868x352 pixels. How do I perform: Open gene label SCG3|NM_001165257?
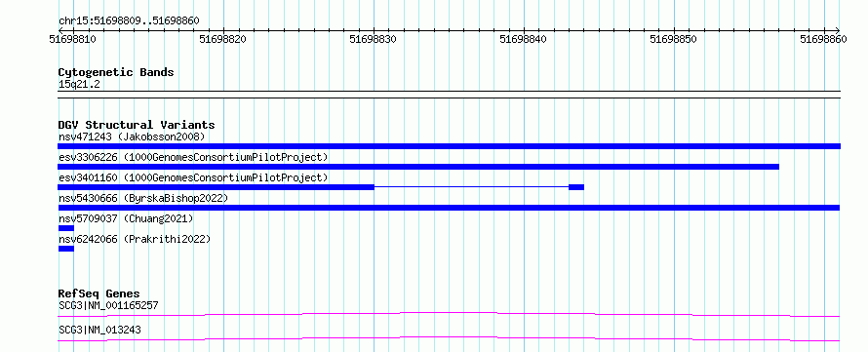click(109, 305)
